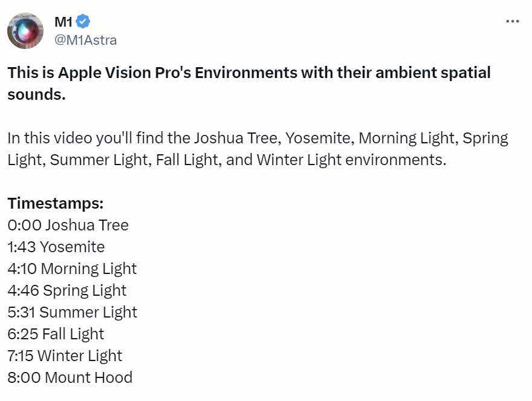Go to the 6:25 timestamp
This screenshot has height=401, width=532.
click(23, 334)
